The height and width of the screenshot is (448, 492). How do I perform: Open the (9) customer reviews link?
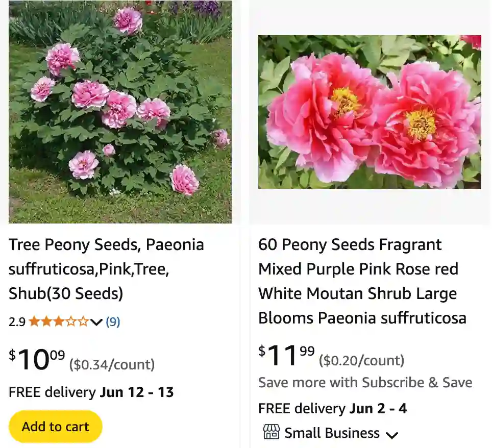tap(113, 321)
